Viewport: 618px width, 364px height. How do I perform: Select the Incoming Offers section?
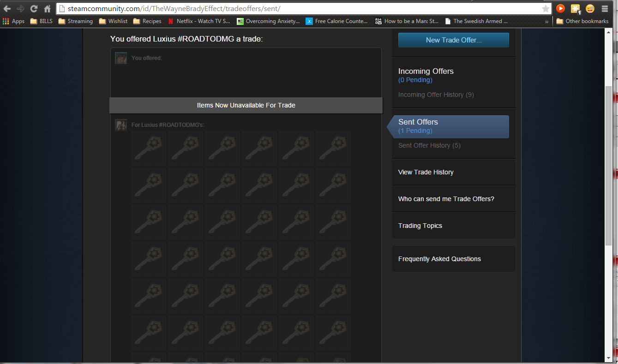426,71
